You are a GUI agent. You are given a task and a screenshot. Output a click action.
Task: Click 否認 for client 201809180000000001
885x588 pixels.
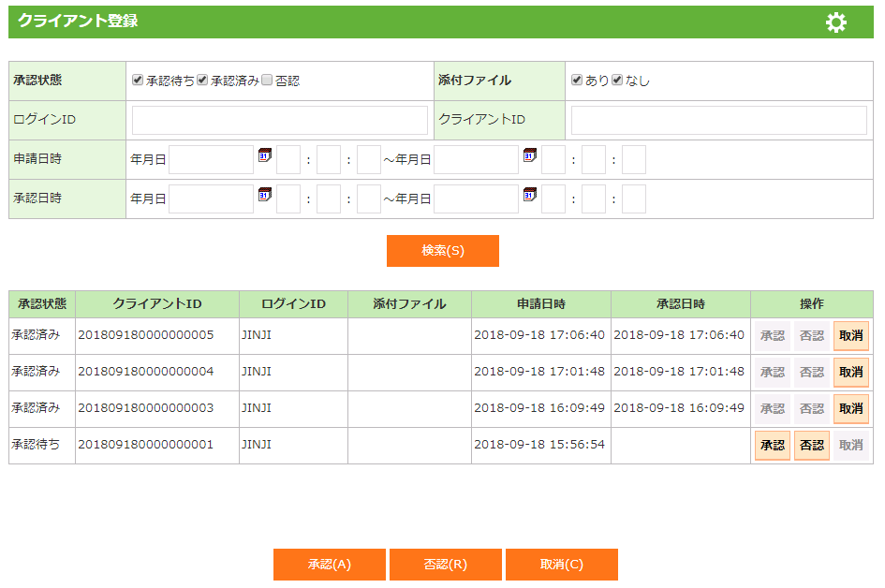[x=812, y=446]
